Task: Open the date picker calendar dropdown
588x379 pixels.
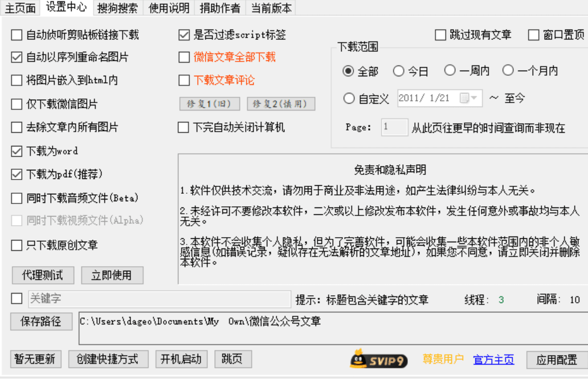Action: (469, 99)
